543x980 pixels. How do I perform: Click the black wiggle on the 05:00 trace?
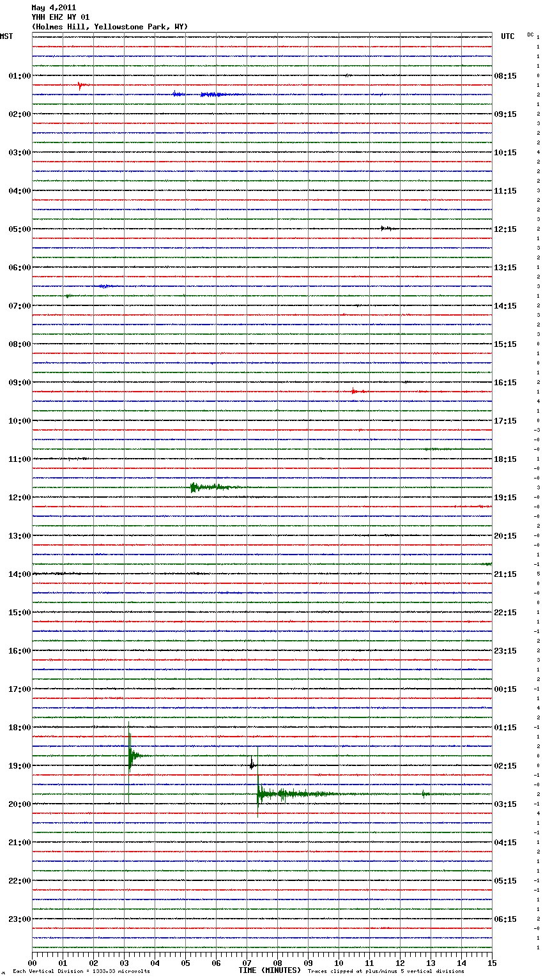pos(387,228)
